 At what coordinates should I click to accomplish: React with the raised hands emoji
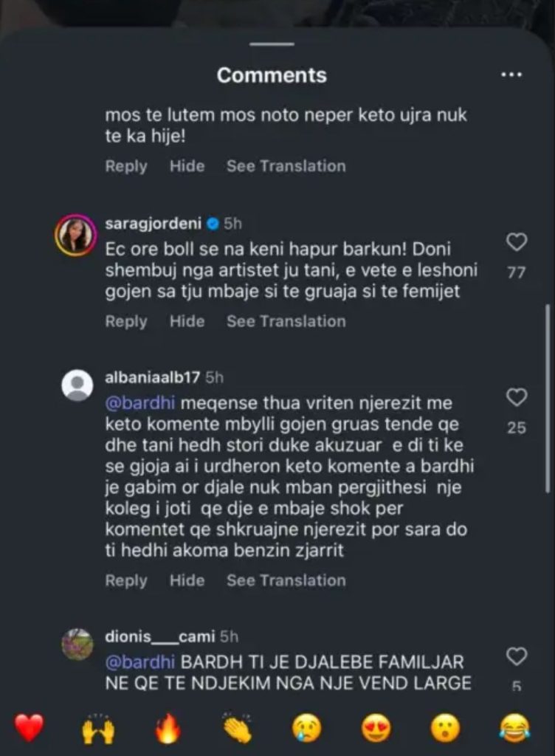(x=98, y=729)
